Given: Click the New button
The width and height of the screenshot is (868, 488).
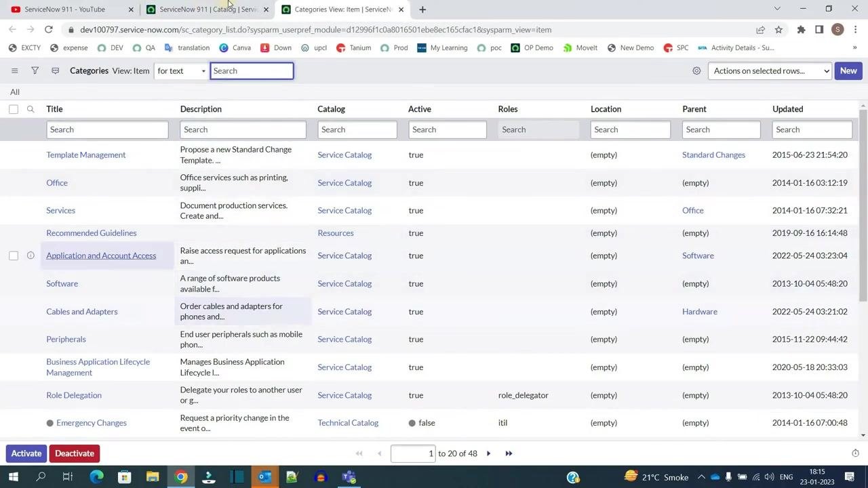Looking at the screenshot, I should [x=848, y=70].
